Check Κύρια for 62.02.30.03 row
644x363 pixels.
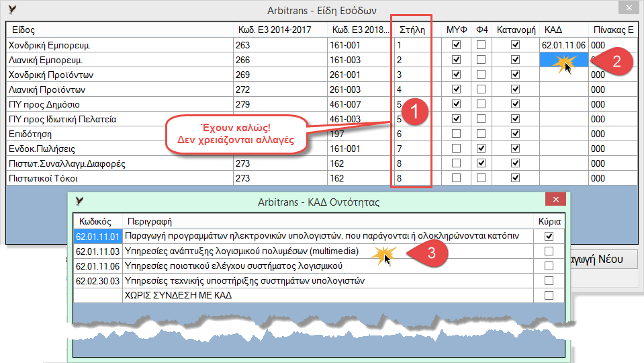(549, 281)
